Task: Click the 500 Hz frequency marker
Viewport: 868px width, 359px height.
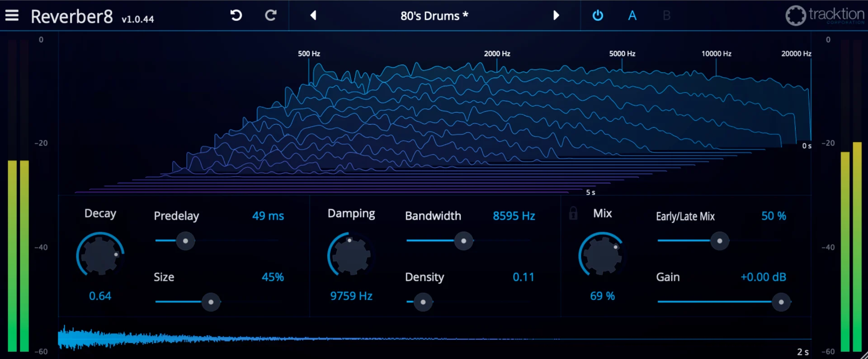Action: click(x=309, y=53)
